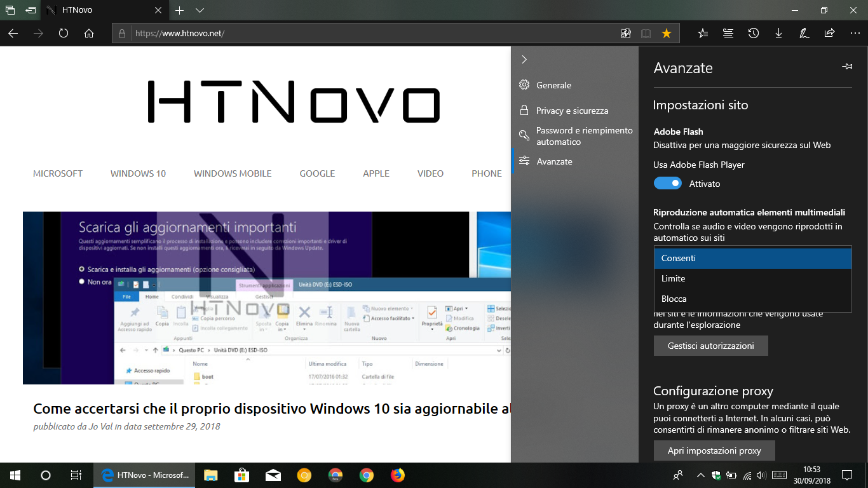Open the People taskbar icon

point(678,475)
